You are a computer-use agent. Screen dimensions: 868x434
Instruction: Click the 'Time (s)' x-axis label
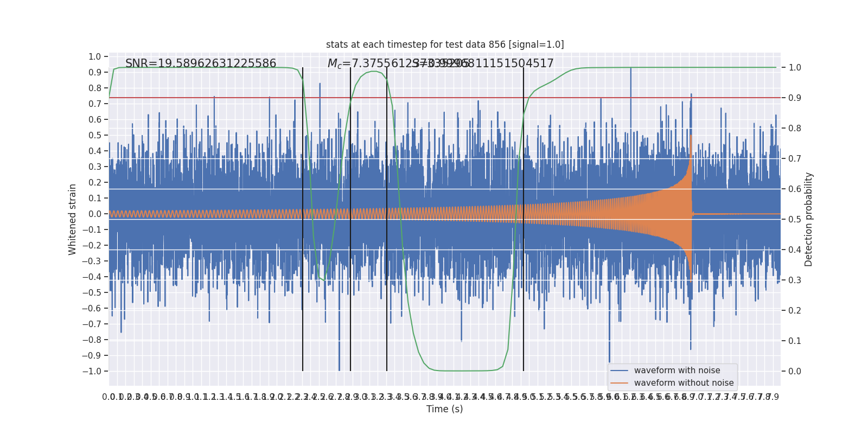445,409
